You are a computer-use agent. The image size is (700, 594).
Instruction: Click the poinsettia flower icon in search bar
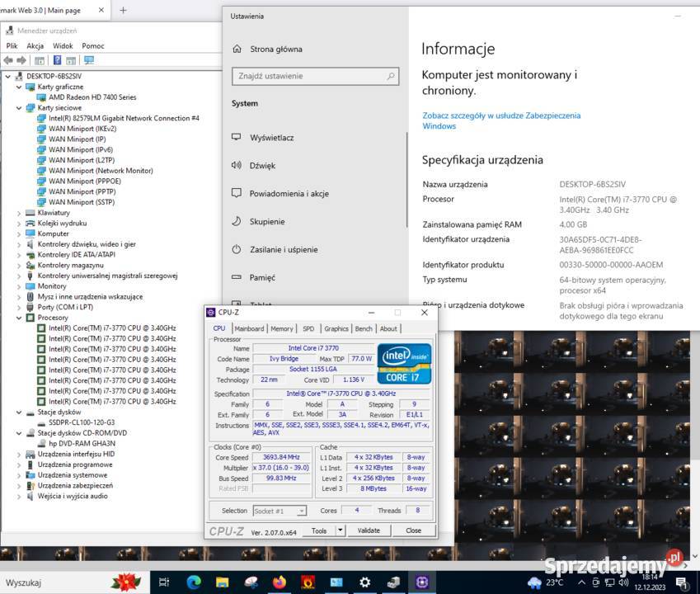(x=126, y=582)
